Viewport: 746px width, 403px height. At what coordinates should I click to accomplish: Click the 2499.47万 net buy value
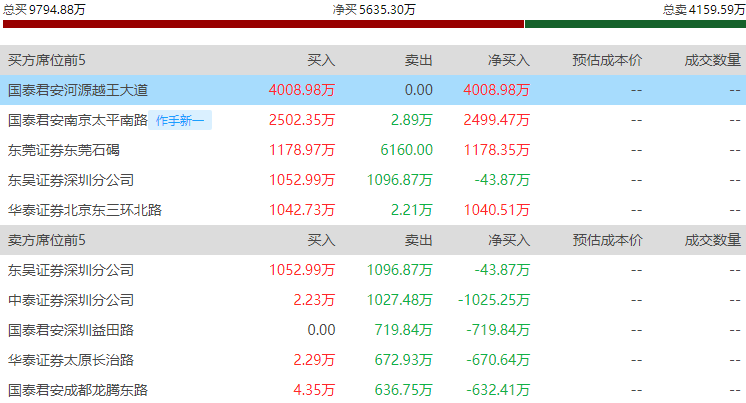coord(497,120)
